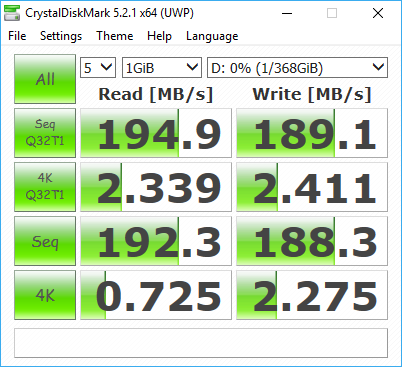Minimize the CrystalDiskMark window

pyautogui.click(x=287, y=13)
